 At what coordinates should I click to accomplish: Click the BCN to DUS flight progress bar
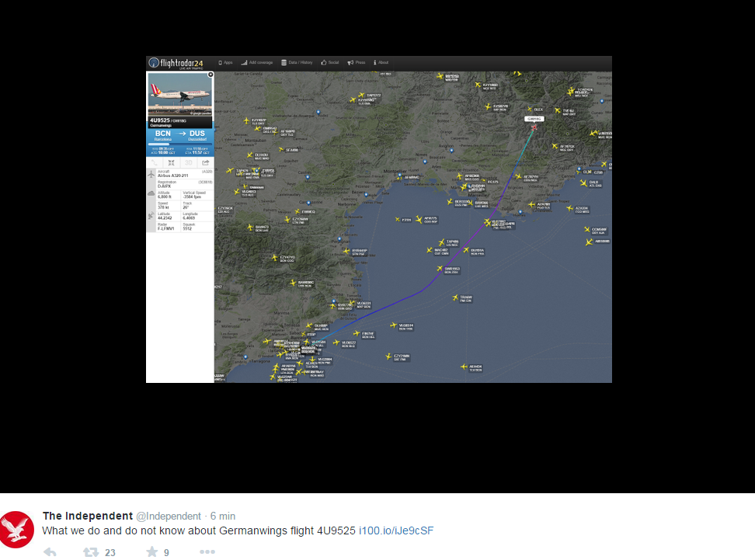tap(179, 144)
